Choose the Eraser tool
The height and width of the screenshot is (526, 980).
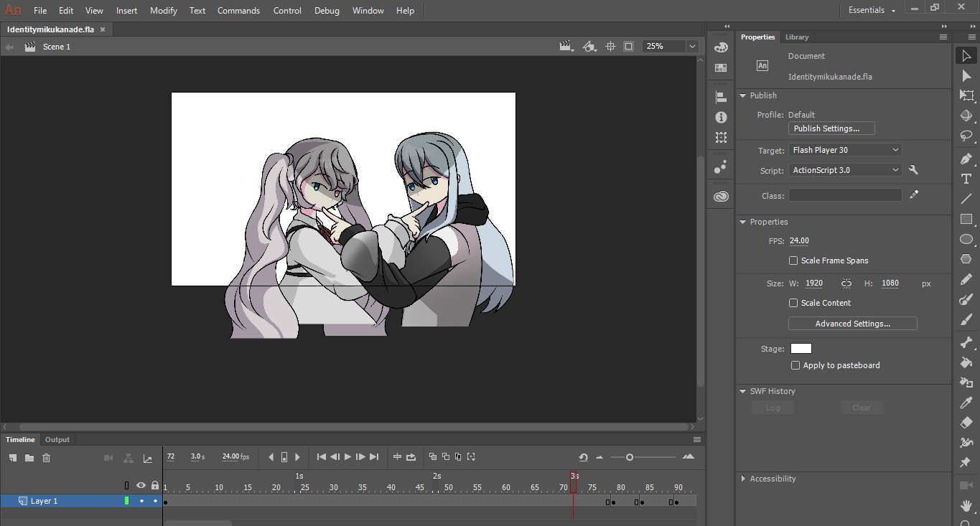coord(966,423)
